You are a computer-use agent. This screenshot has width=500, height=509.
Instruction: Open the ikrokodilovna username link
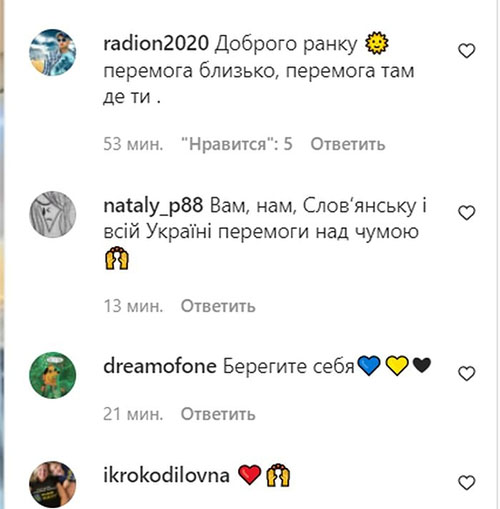pos(166,475)
